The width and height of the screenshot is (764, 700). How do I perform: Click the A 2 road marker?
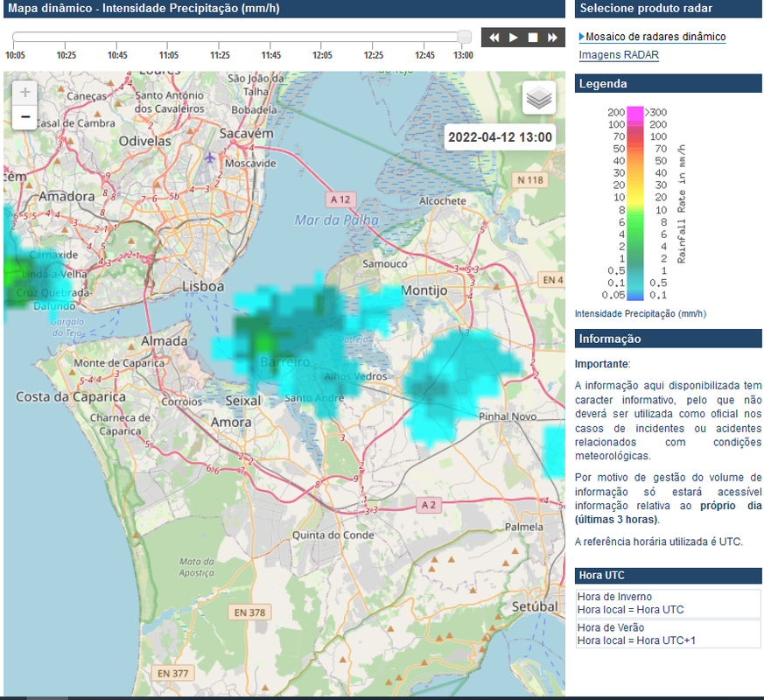pos(428,505)
